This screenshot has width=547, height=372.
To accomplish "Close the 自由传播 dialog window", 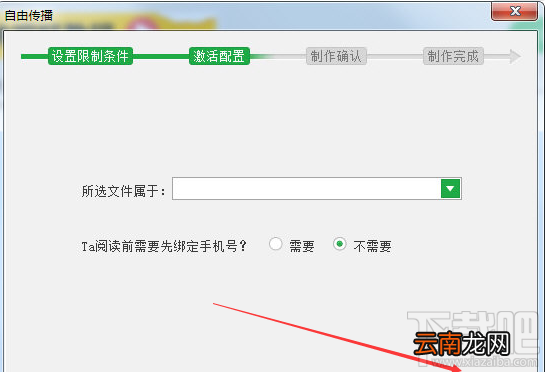I will coord(515,11).
